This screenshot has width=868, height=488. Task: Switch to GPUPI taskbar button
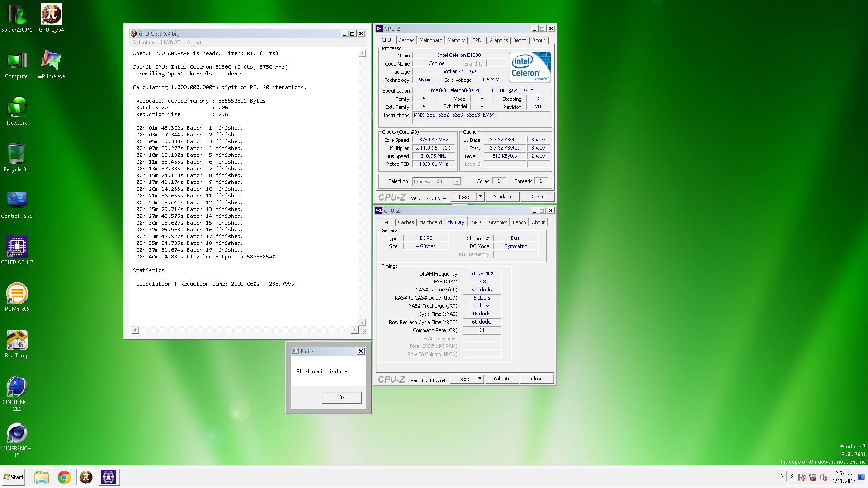86,477
